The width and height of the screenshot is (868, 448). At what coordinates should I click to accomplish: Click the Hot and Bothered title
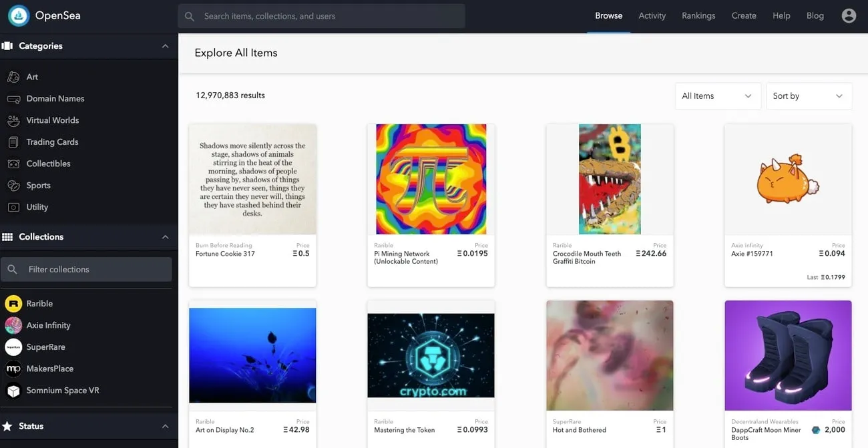coord(580,430)
